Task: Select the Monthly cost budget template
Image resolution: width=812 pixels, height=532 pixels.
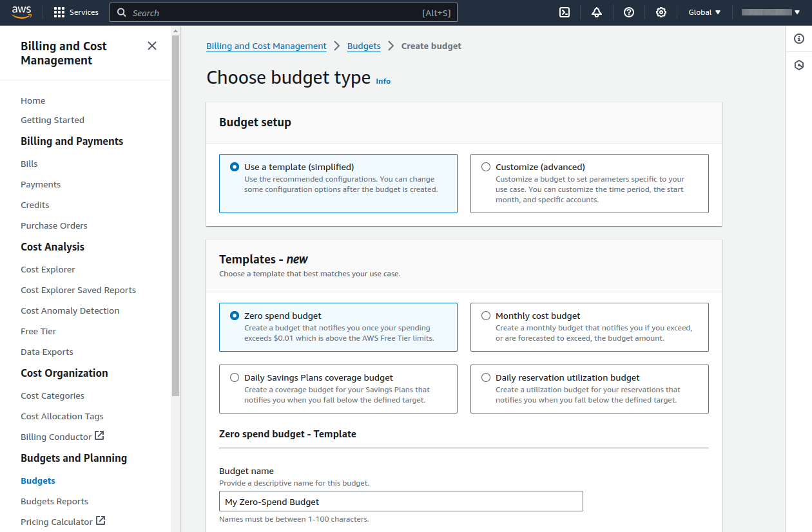Action: [486, 315]
